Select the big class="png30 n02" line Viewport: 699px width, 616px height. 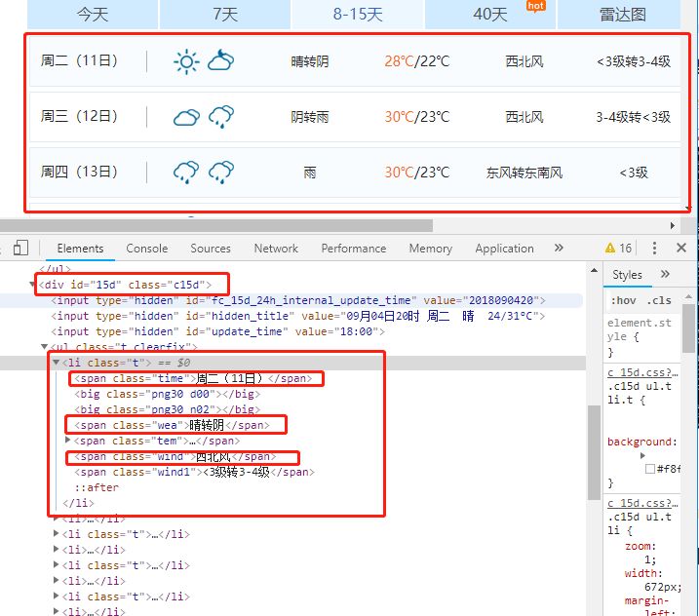point(167,409)
